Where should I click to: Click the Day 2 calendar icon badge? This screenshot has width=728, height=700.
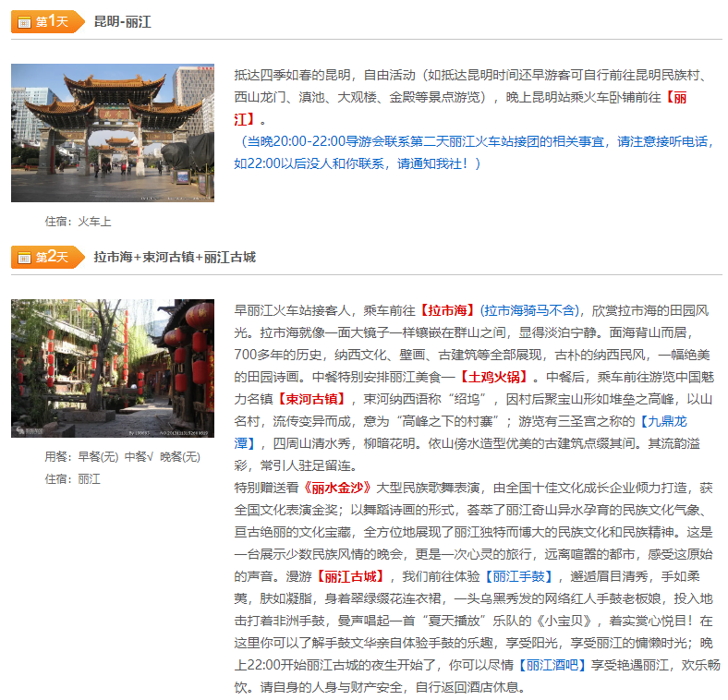[24, 257]
